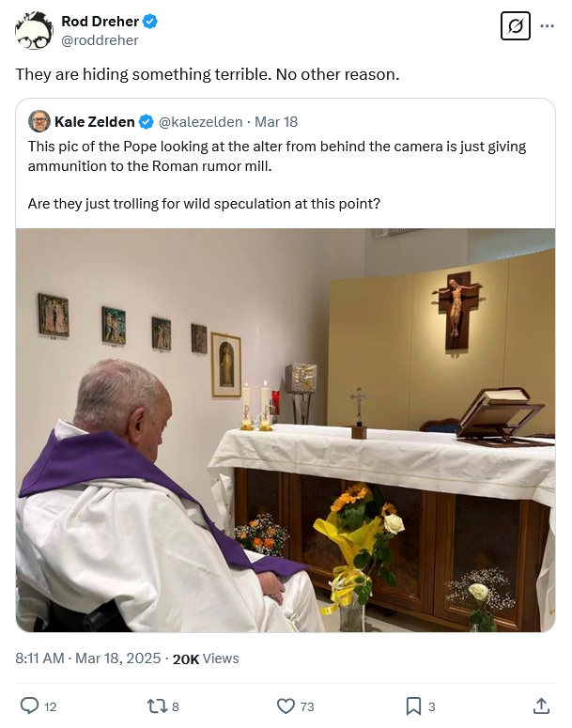Like the post with the heart icon
This screenshot has height=728, width=572.
[286, 705]
